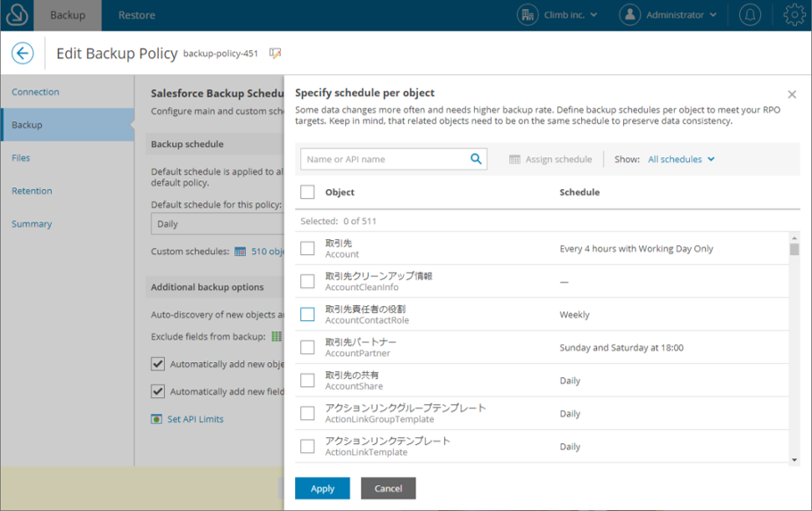Toggle Automatically add new fields checkbox
812x511 pixels.
158,391
